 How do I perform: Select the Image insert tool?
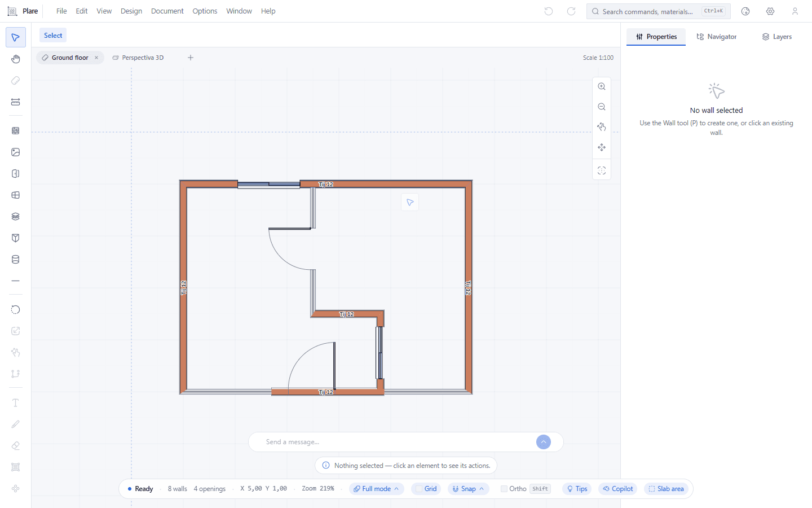(16, 152)
